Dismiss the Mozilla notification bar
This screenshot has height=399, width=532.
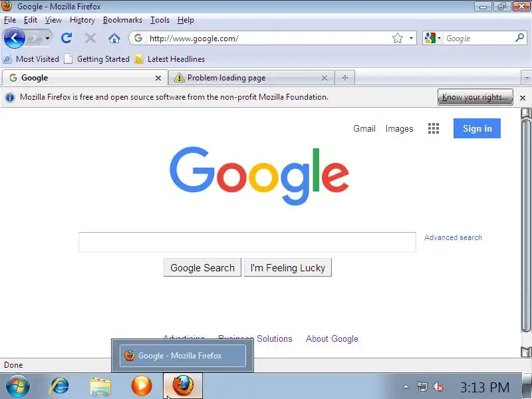pyautogui.click(x=523, y=98)
